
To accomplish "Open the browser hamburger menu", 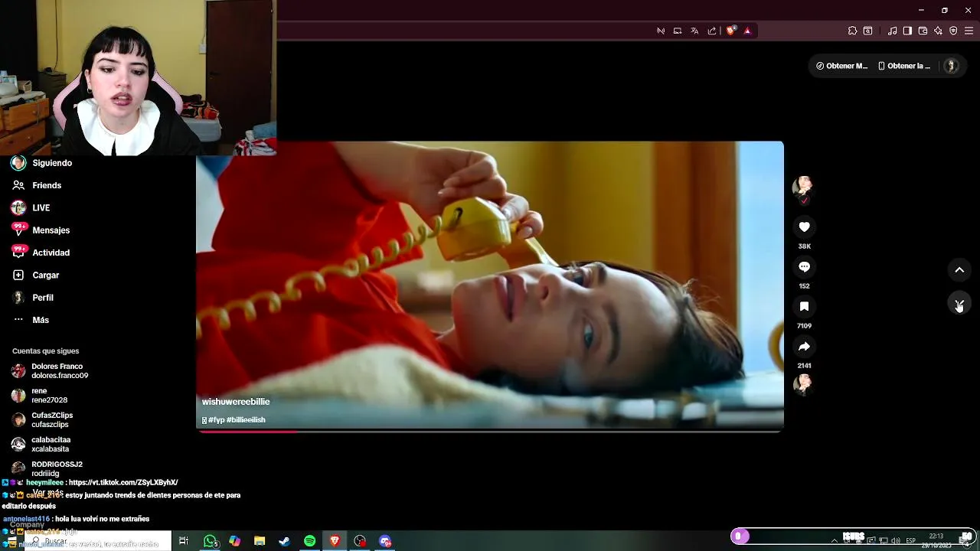I will pyautogui.click(x=969, y=31).
